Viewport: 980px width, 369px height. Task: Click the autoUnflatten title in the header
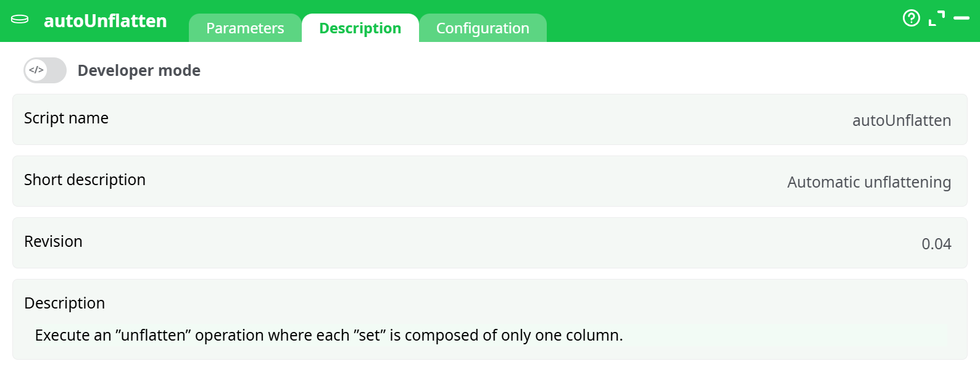click(106, 20)
